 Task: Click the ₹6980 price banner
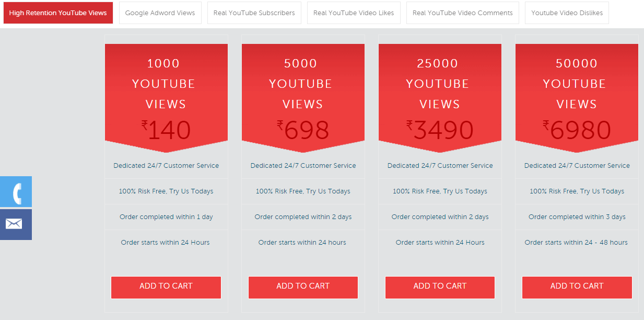pyautogui.click(x=577, y=131)
